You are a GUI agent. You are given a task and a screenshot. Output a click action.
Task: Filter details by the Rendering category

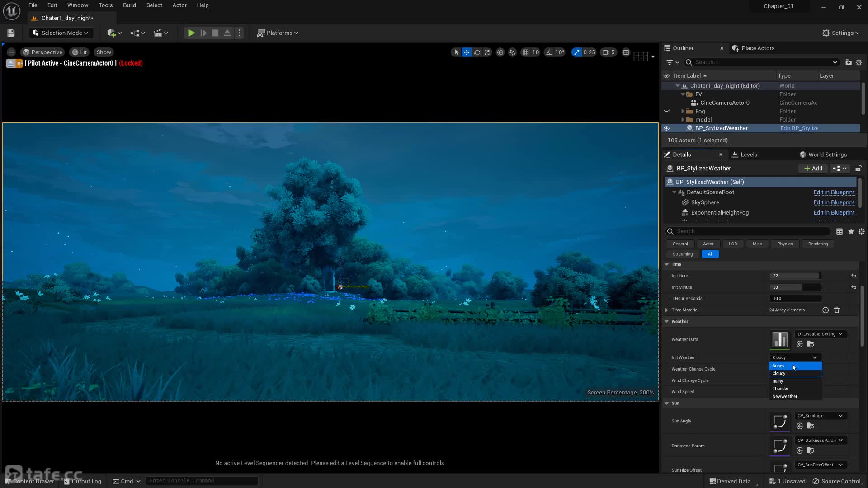tap(818, 244)
